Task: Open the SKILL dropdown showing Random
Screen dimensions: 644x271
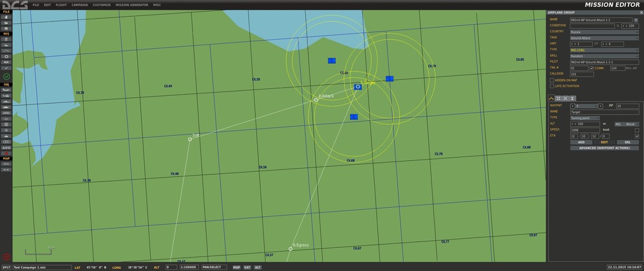Action: [604, 56]
